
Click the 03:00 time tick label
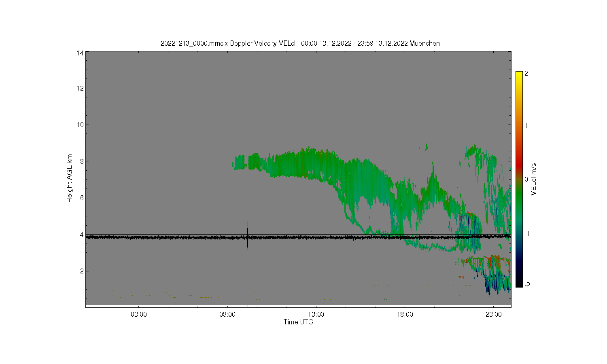click(138, 314)
